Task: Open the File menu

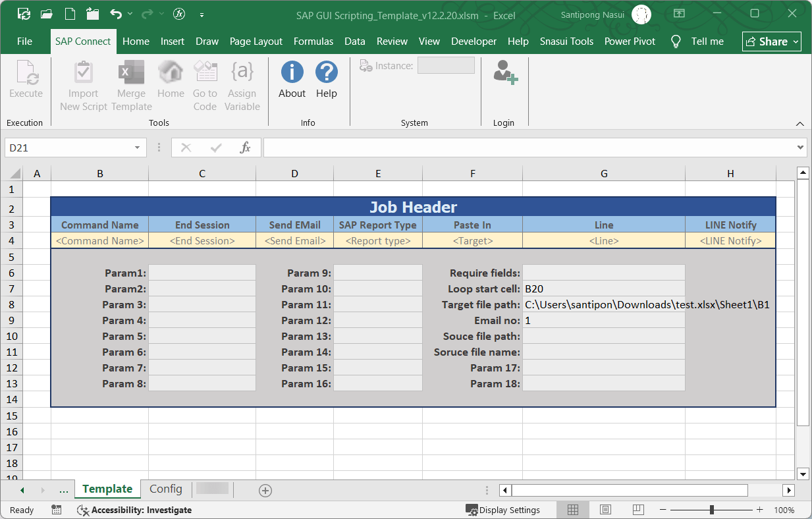Action: pyautogui.click(x=24, y=41)
